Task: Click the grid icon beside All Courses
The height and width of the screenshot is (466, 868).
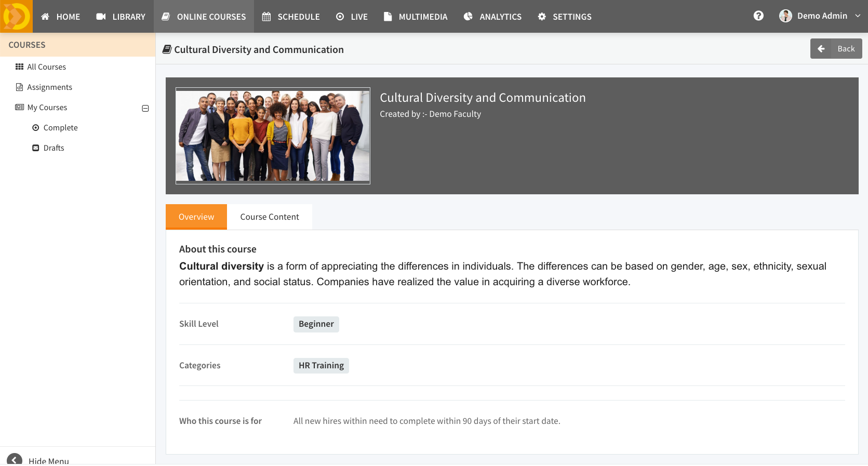Action: pos(19,66)
